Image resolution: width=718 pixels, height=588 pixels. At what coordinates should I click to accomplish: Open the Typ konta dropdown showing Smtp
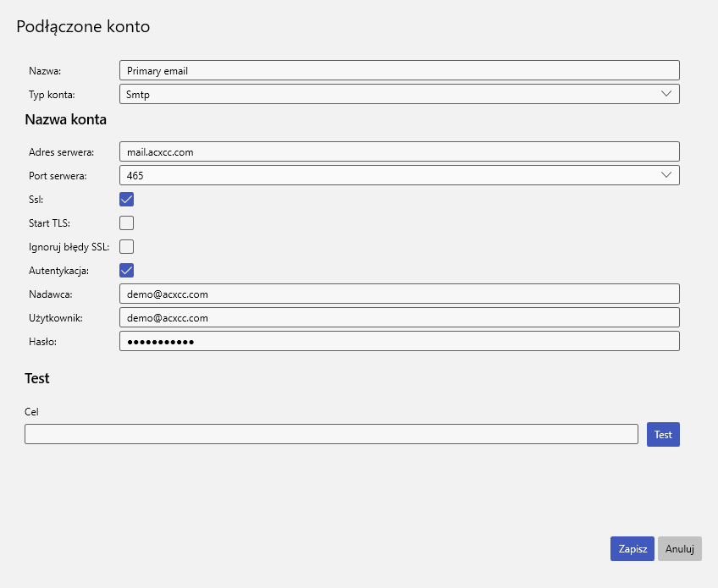(x=399, y=94)
